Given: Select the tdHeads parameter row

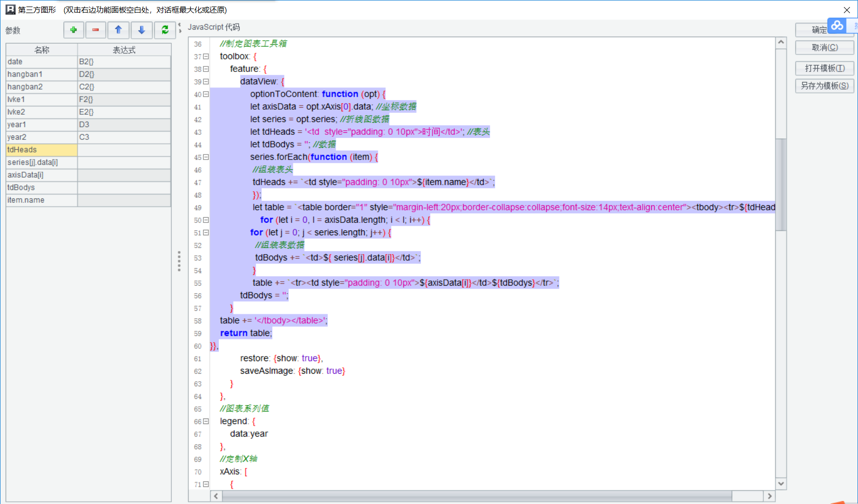Looking at the screenshot, I should (42, 150).
